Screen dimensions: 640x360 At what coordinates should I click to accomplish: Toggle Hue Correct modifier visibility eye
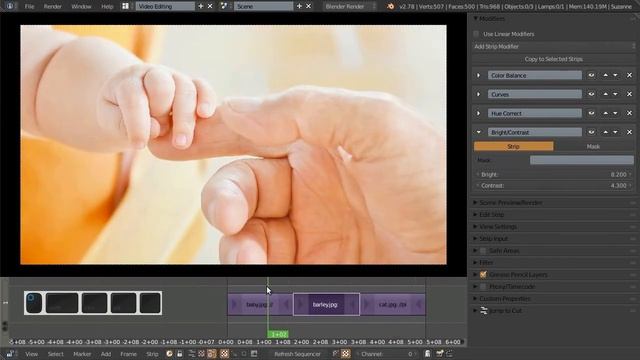591,113
